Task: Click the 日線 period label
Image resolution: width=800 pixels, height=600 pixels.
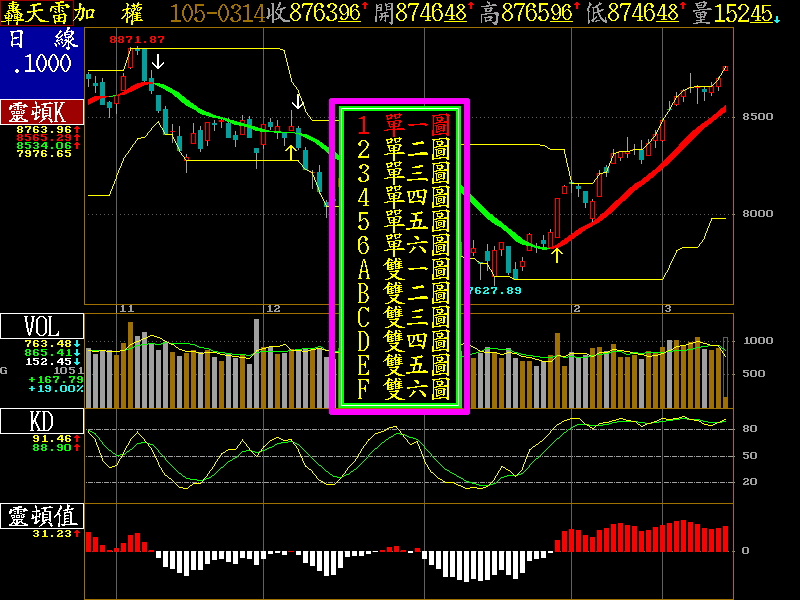Action: tap(40, 40)
